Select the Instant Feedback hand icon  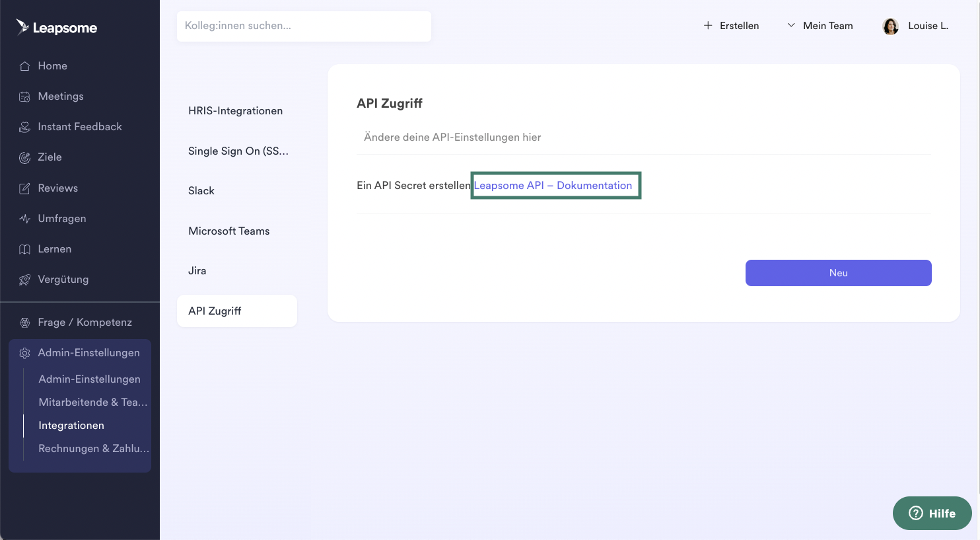tap(24, 127)
